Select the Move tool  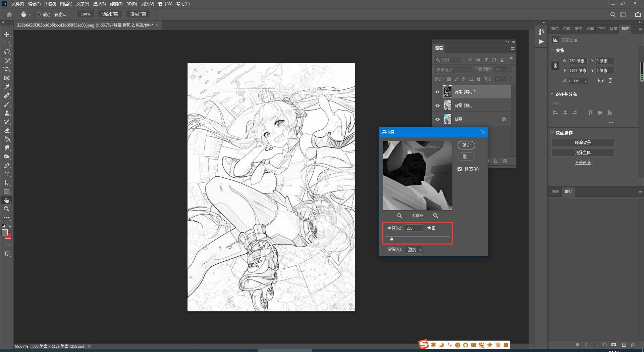pos(7,35)
